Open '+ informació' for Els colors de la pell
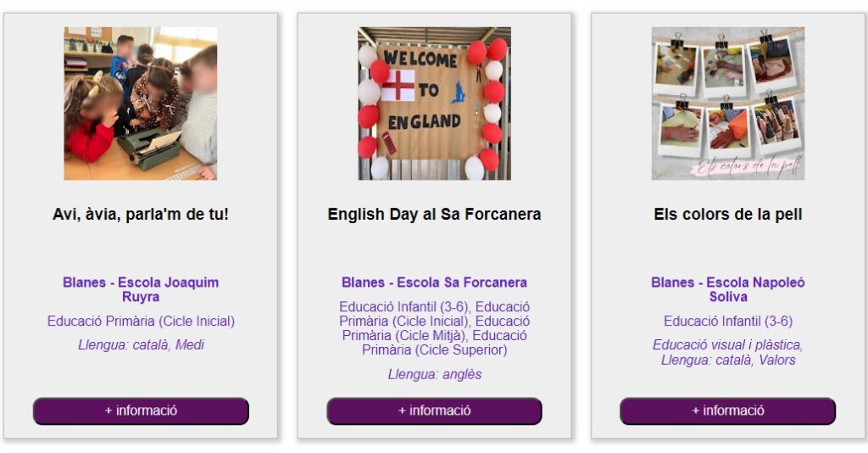Viewport: 868px width, 453px height. pyautogui.click(x=727, y=411)
